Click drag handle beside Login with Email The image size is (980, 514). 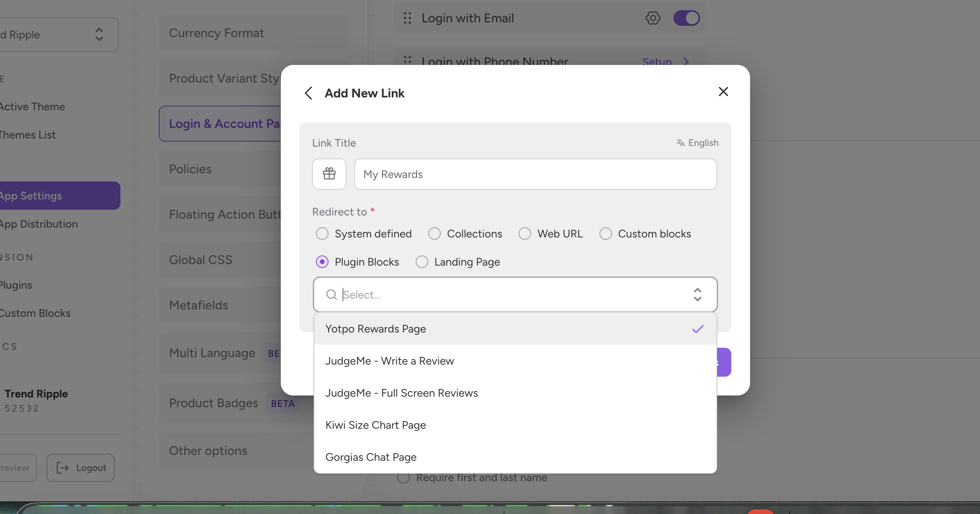coord(407,18)
